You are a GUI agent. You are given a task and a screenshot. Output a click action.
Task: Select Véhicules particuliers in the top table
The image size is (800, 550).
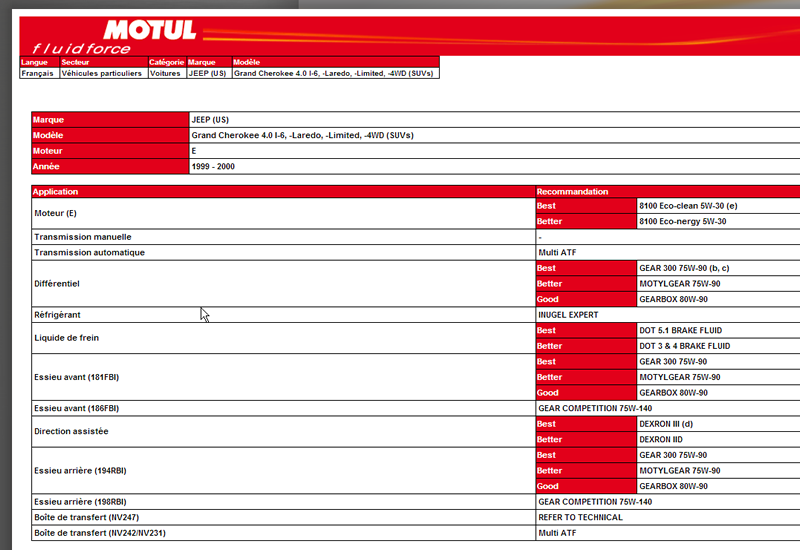point(104,73)
